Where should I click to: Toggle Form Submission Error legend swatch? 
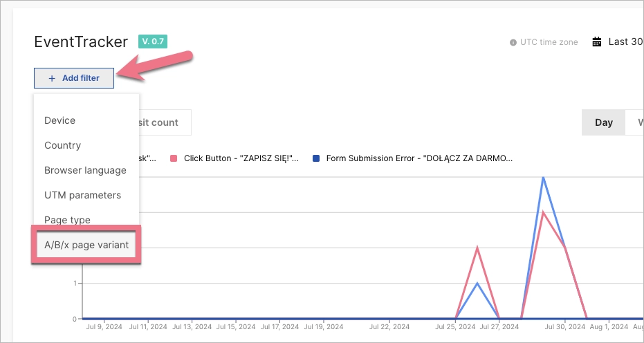pos(316,158)
